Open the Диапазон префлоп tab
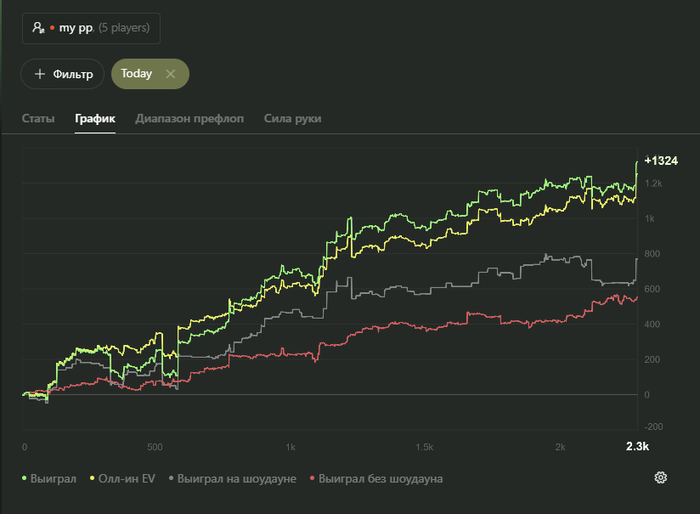700x514 pixels. pyautogui.click(x=190, y=119)
